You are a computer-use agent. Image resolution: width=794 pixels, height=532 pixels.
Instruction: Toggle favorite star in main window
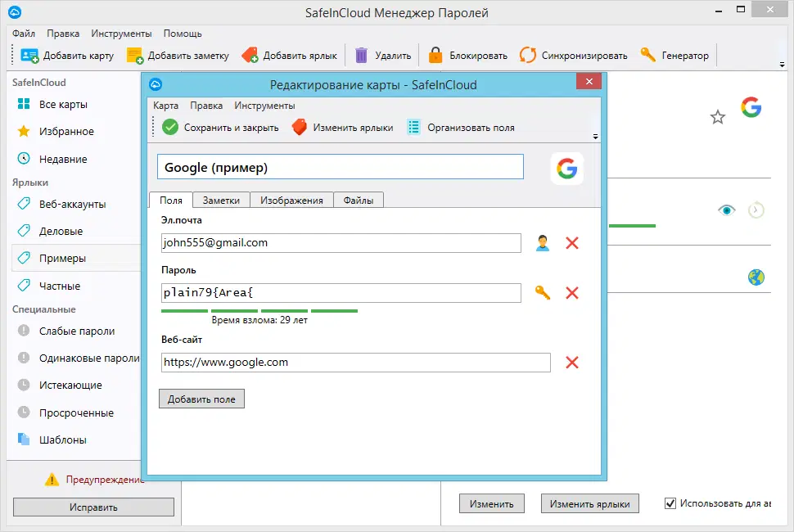pos(718,117)
